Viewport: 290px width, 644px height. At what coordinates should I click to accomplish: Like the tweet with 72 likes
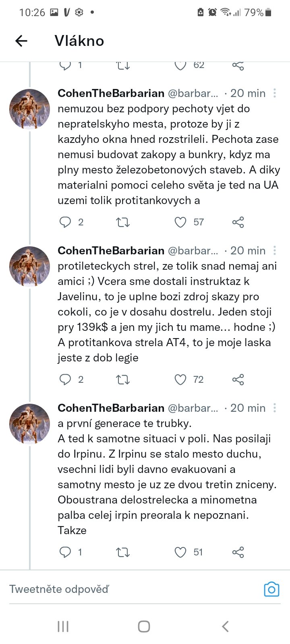point(180,380)
